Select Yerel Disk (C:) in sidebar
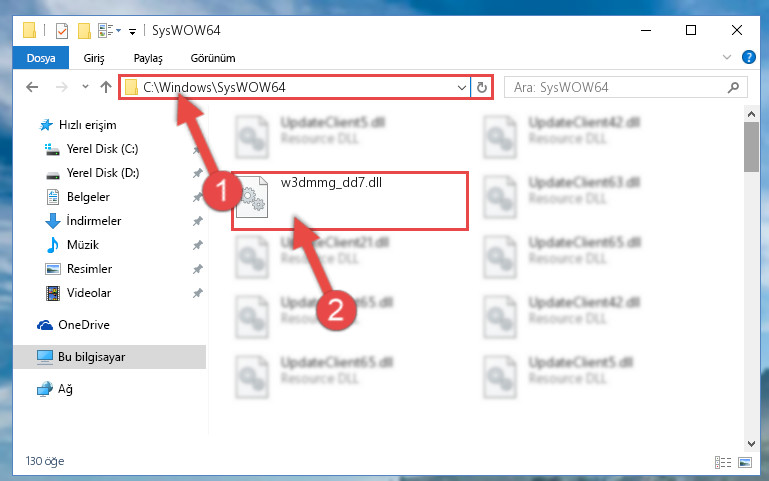 [102, 149]
